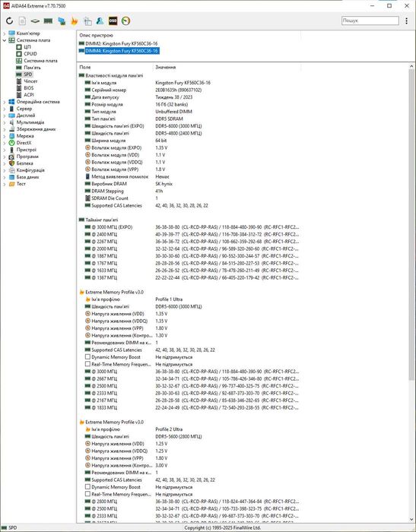Click Dynamic Memory Boost checkbox under Profile 2
Image resolution: width=416 pixels, height=532 pixels.
(x=87, y=487)
